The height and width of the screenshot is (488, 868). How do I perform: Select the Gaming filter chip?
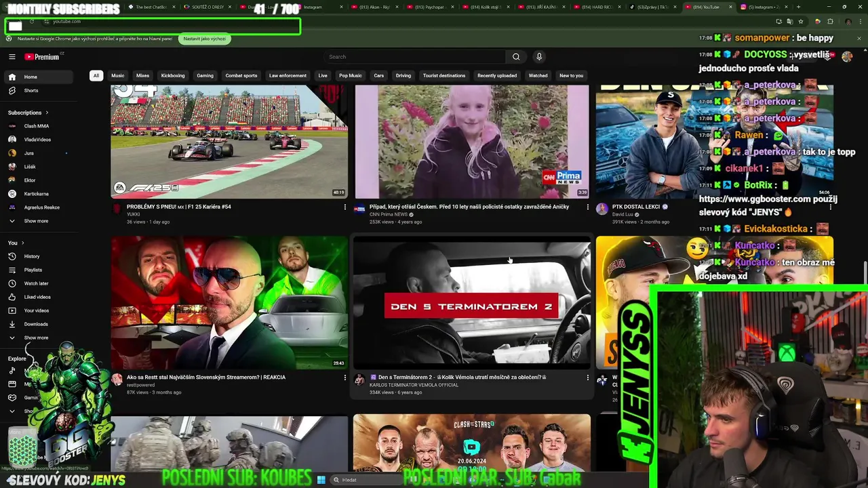pyautogui.click(x=205, y=76)
